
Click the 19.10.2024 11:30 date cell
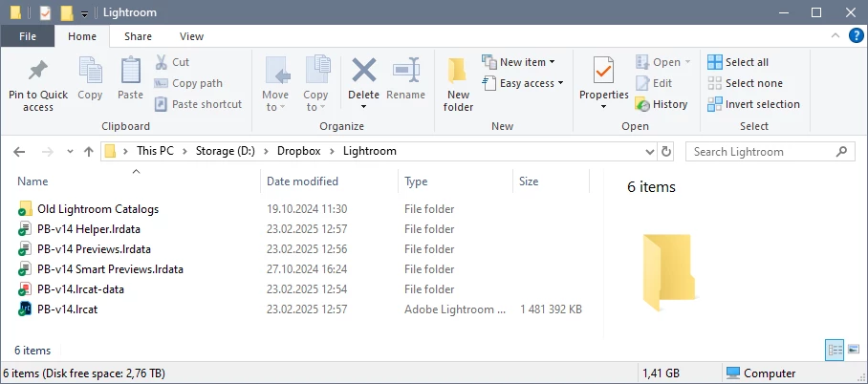click(307, 209)
